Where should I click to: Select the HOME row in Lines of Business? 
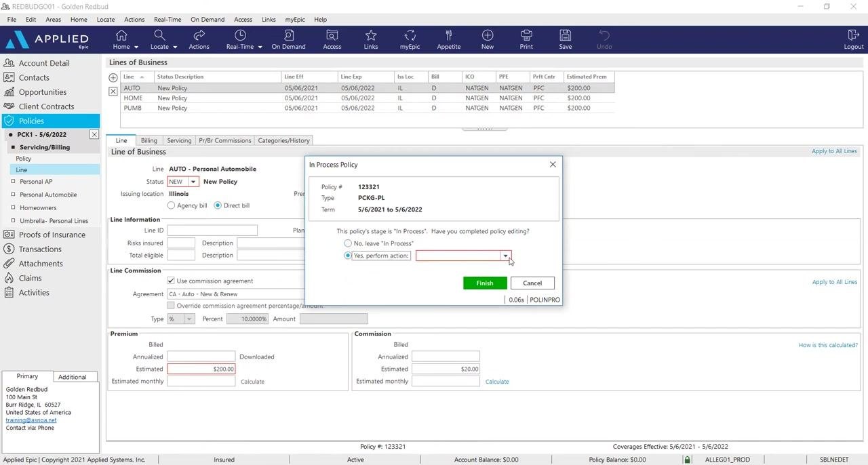tap(368, 98)
